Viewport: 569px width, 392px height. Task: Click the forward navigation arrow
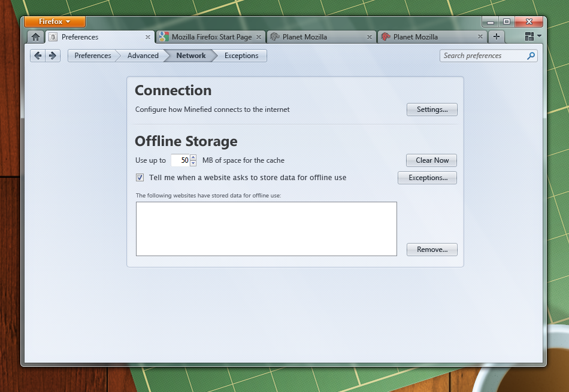tap(53, 55)
